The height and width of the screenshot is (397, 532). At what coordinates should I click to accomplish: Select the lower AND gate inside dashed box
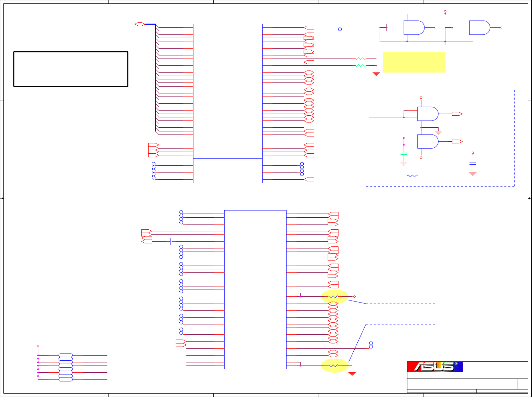click(x=428, y=141)
